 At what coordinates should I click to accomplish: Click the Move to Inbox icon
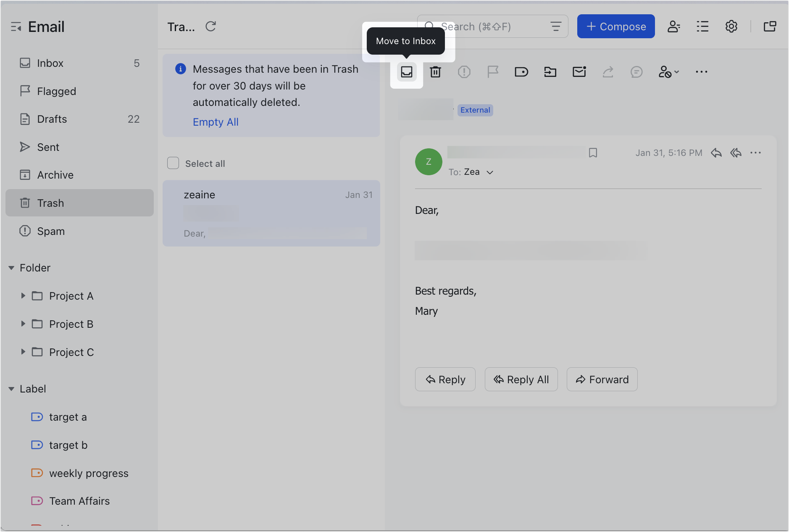click(x=406, y=72)
